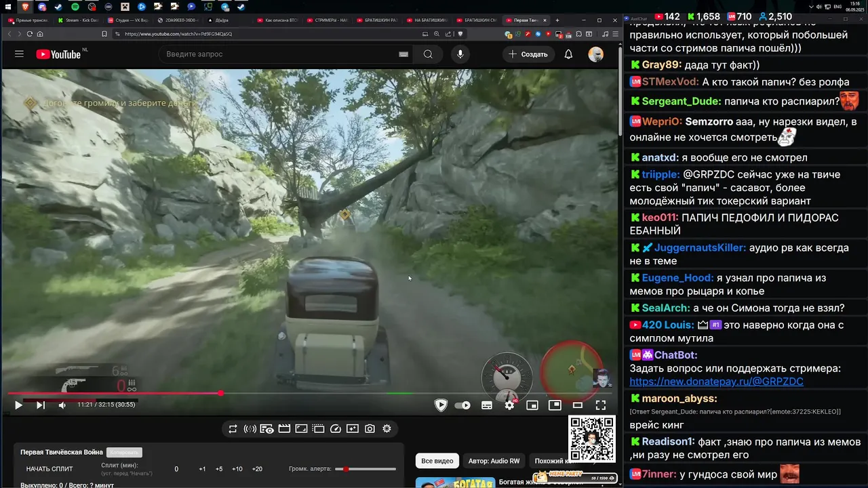Click the QR code overlay image
This screenshot has width=868, height=488.
[x=591, y=439]
